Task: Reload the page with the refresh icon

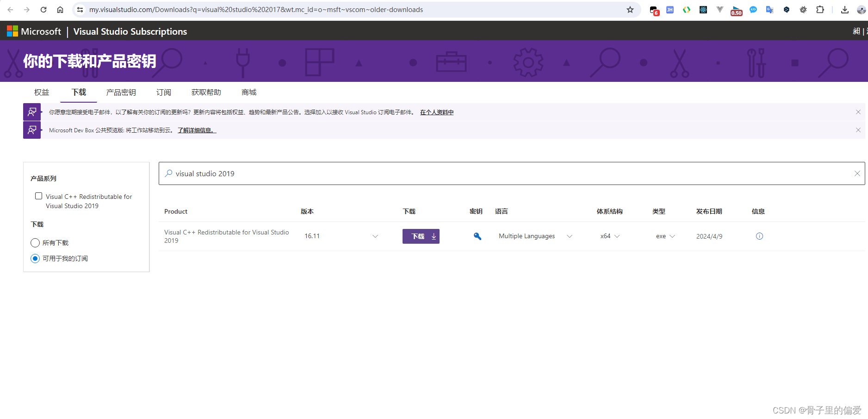Action: coord(43,10)
